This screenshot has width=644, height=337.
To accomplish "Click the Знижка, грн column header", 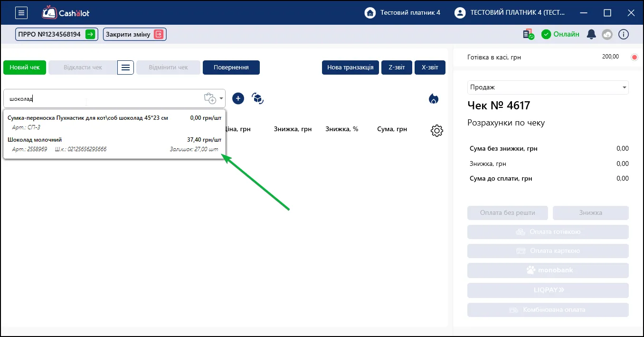I will coord(293,129).
